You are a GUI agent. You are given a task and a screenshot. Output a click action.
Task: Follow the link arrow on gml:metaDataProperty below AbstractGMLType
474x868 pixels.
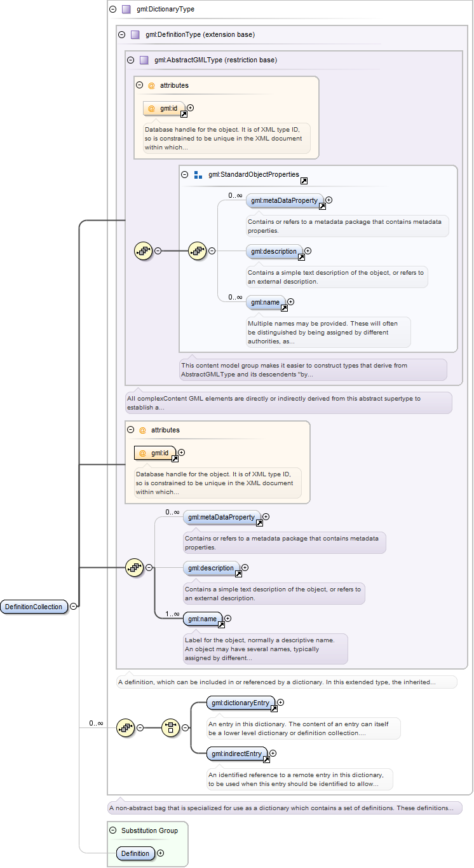259,523
